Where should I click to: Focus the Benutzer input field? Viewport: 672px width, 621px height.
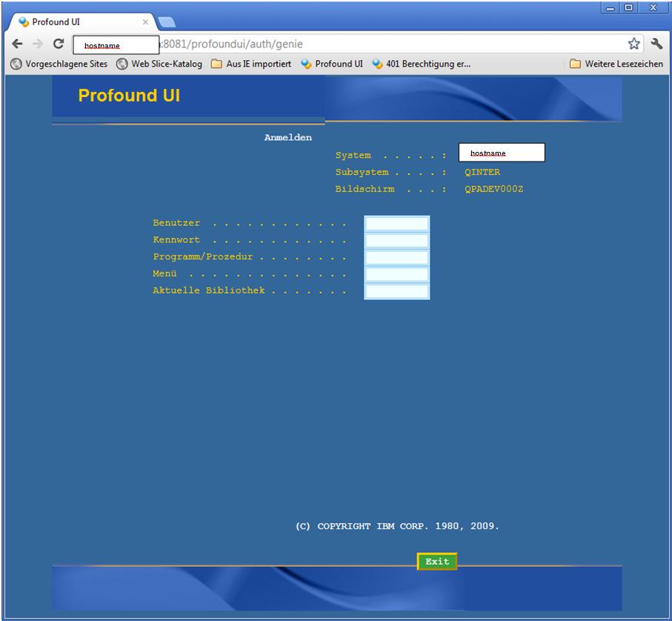[397, 224]
